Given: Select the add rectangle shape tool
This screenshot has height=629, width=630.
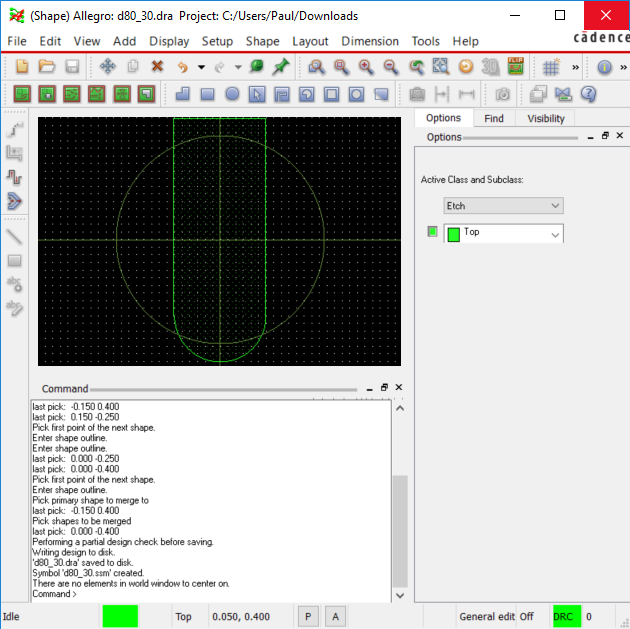Looking at the screenshot, I should (207, 94).
